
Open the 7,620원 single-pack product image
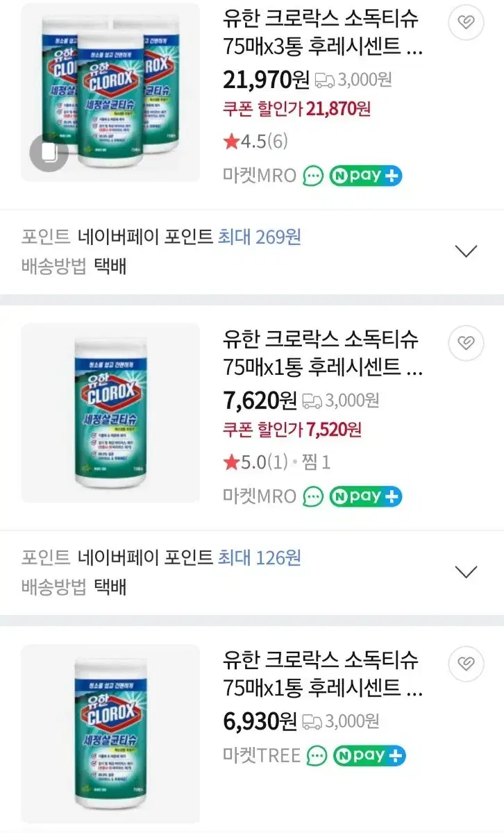click(x=110, y=413)
